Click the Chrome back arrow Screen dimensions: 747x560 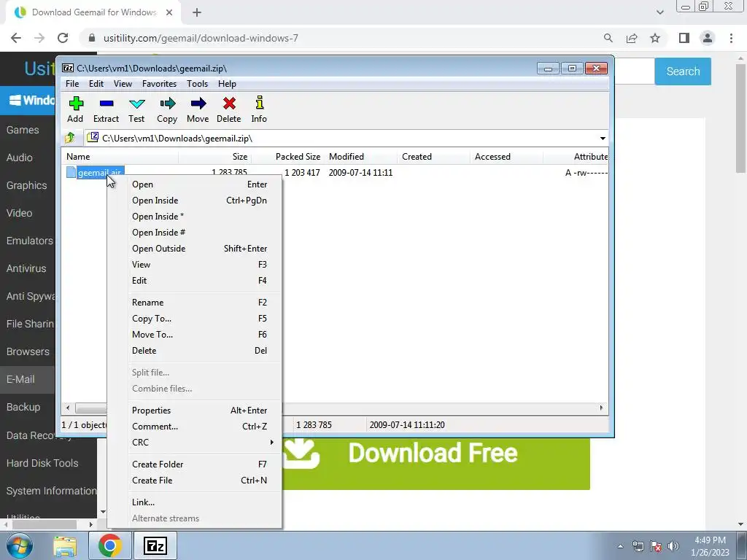pyautogui.click(x=16, y=38)
